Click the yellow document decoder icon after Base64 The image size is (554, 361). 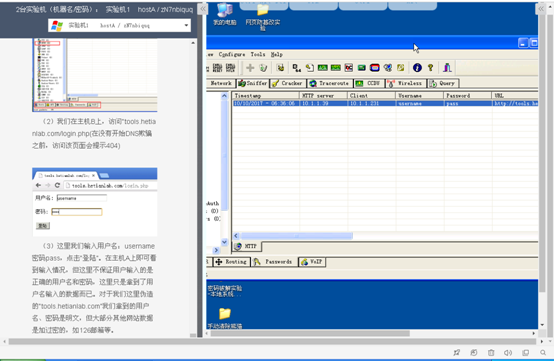310,67
